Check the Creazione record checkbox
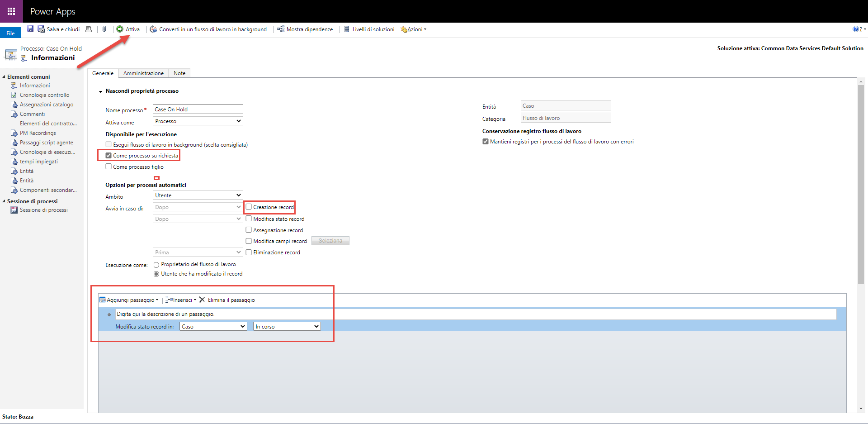This screenshot has width=868, height=424. click(x=249, y=207)
